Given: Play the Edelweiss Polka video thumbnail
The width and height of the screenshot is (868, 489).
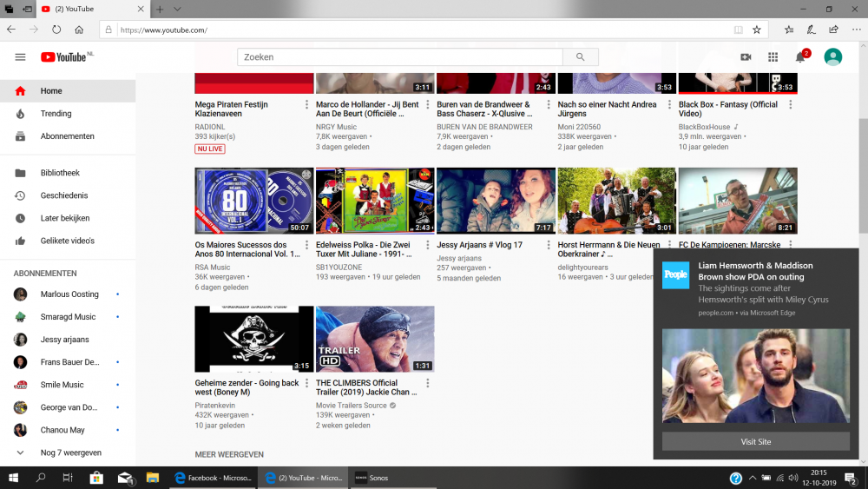Looking at the screenshot, I should (375, 201).
